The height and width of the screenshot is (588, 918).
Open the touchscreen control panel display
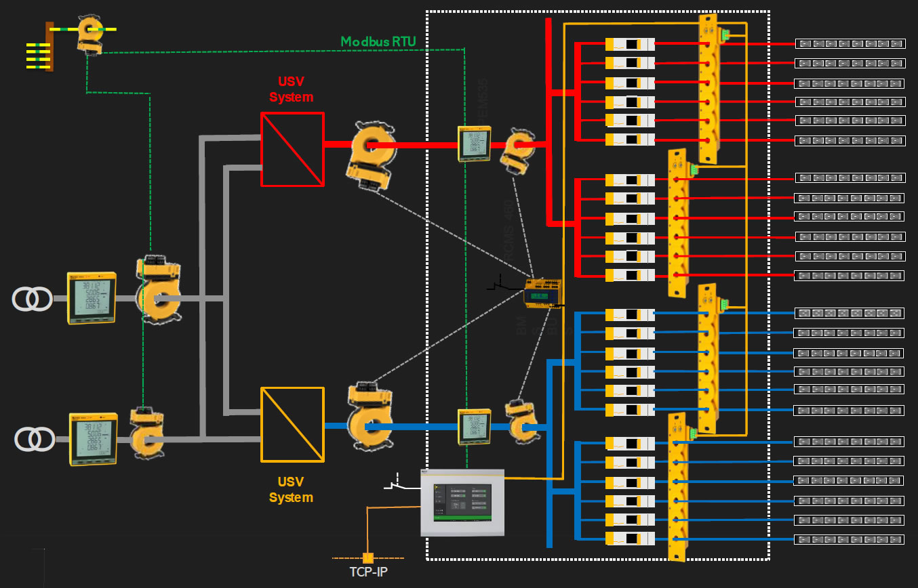tap(463, 503)
